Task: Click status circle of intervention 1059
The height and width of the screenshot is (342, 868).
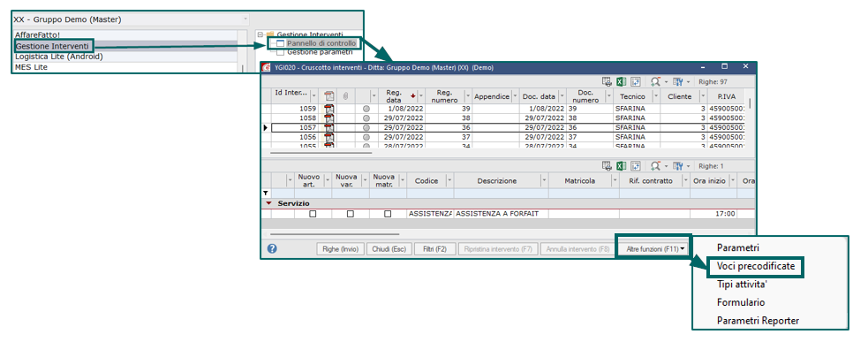Action: click(366, 110)
